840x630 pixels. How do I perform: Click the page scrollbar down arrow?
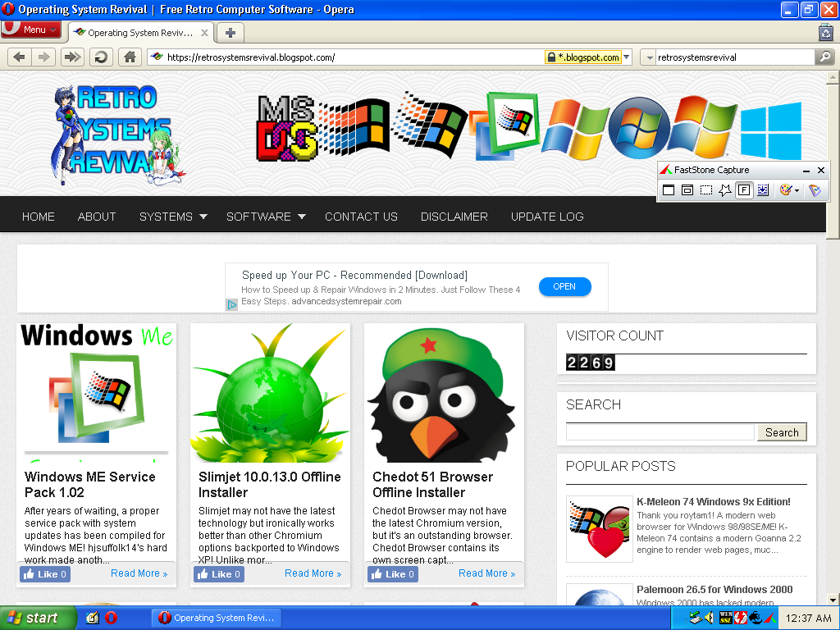[x=833, y=600]
